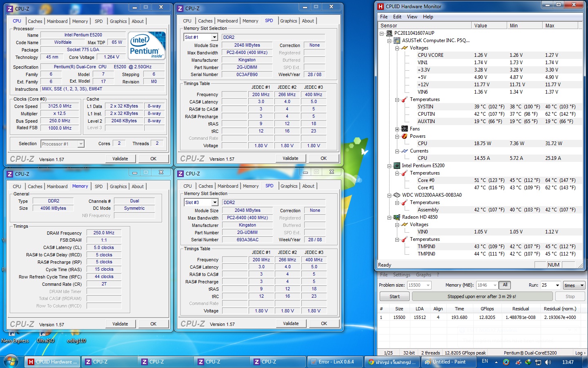Open the Problem size dropdown in LinX
Viewport: 588px width, 368px height.
[x=428, y=285]
